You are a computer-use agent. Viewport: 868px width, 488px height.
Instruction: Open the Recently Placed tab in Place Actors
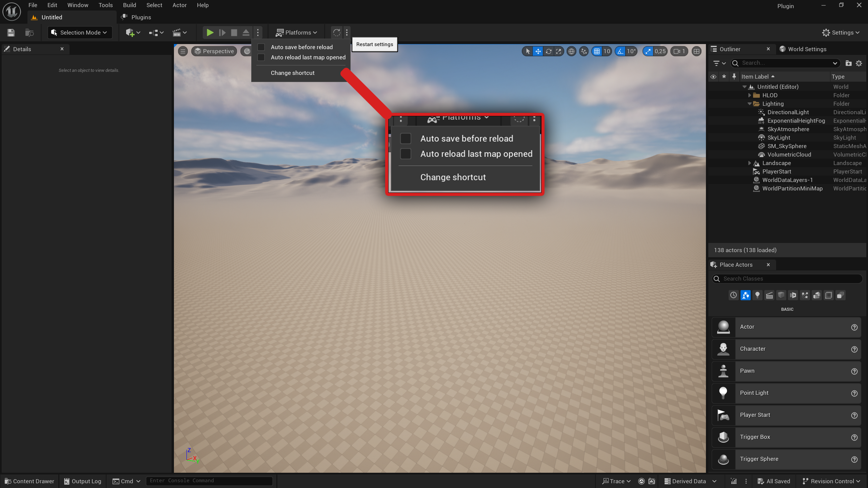pyautogui.click(x=733, y=295)
